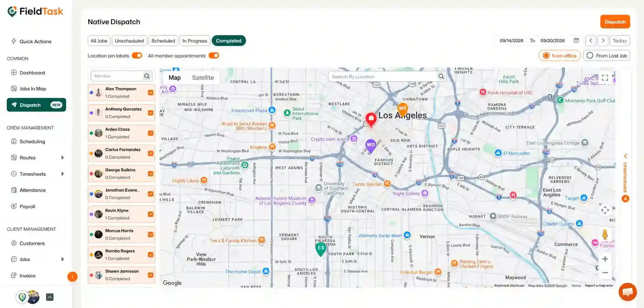Viewport: 644px width, 308px height.
Task: Click the red office home pin
Action: [371, 120]
